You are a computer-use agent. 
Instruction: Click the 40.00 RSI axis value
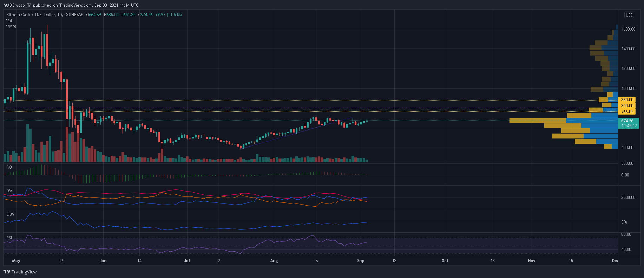pyautogui.click(x=626, y=250)
